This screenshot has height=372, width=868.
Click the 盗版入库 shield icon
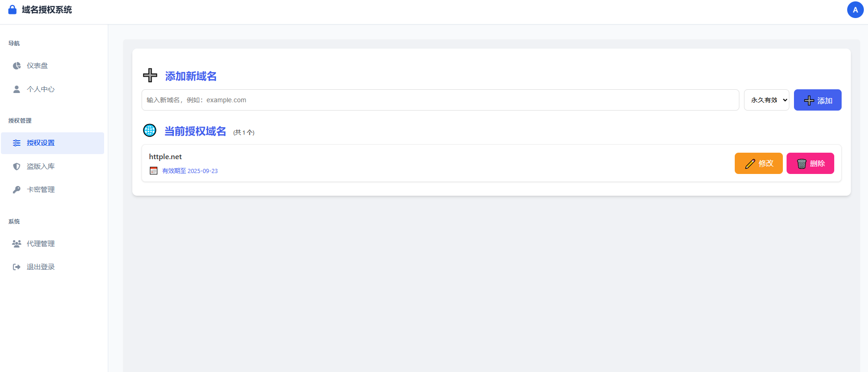pyautogui.click(x=17, y=167)
